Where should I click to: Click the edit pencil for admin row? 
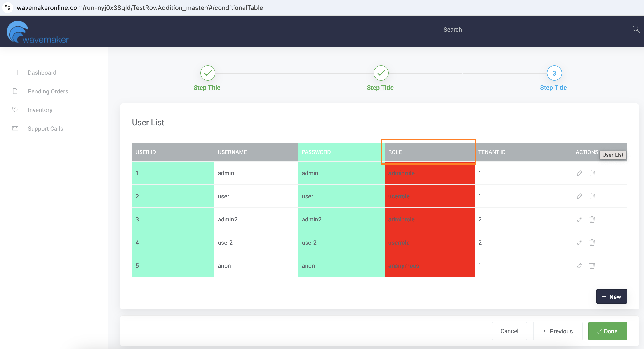[x=579, y=173]
